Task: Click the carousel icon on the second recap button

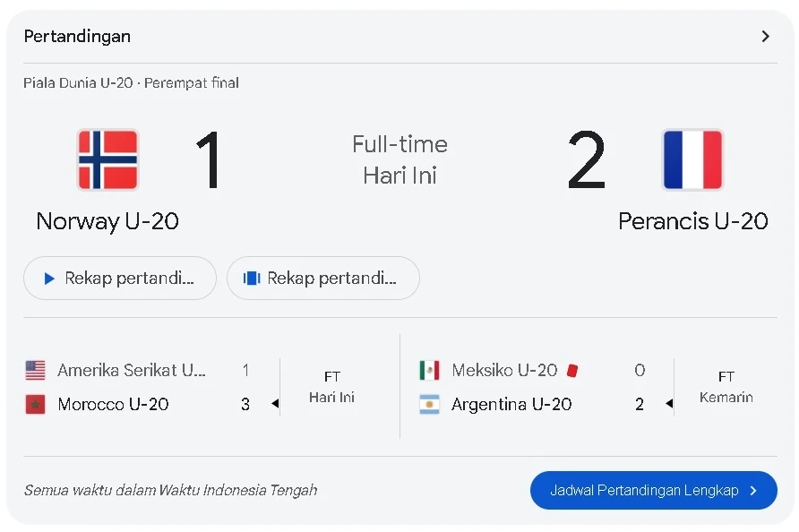Action: (x=252, y=279)
